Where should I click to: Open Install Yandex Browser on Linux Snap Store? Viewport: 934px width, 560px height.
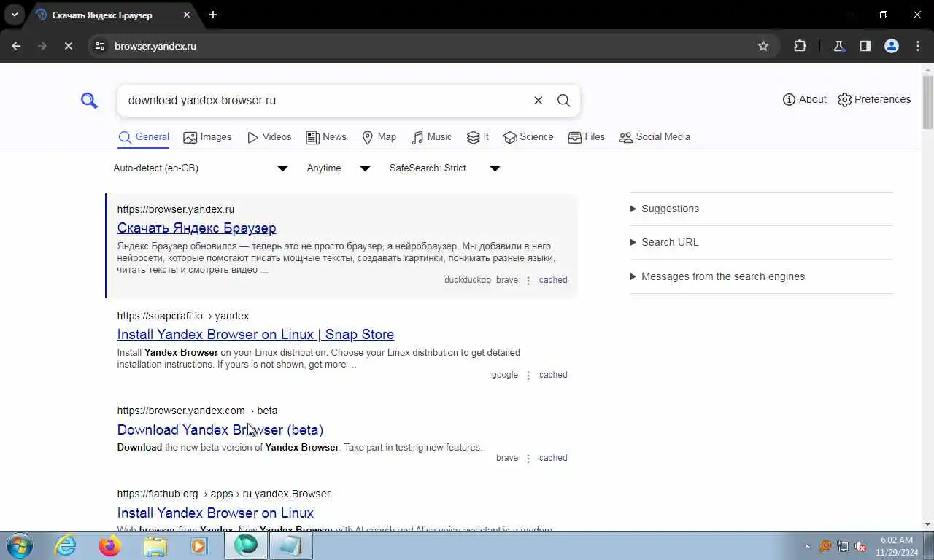255,335
